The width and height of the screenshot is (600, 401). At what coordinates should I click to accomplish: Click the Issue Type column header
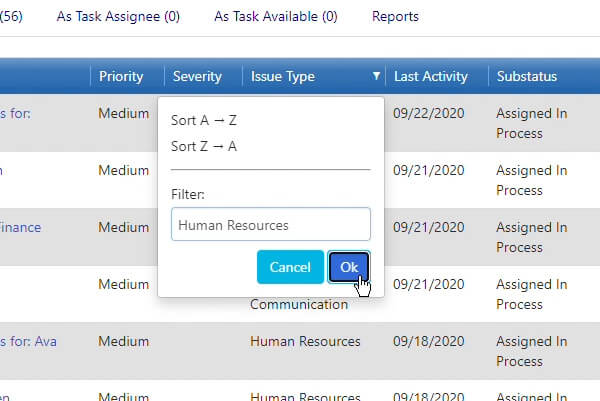click(x=283, y=76)
